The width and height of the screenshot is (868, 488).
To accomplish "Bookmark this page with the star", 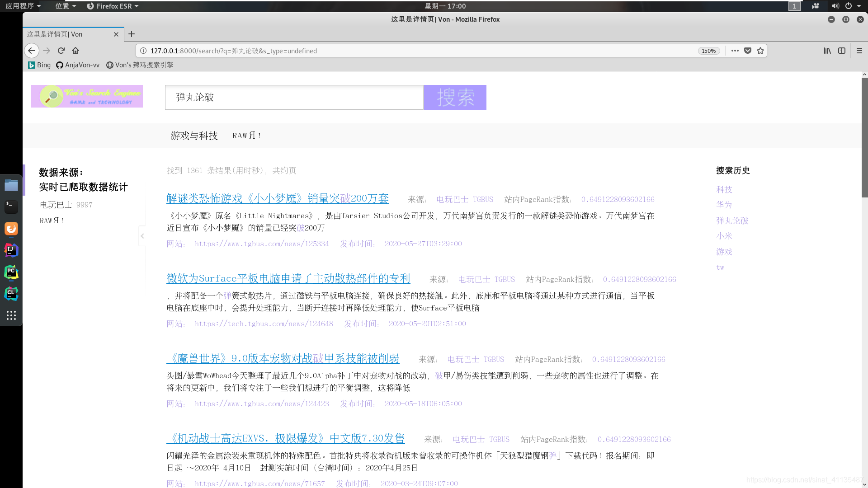I will pos(760,51).
